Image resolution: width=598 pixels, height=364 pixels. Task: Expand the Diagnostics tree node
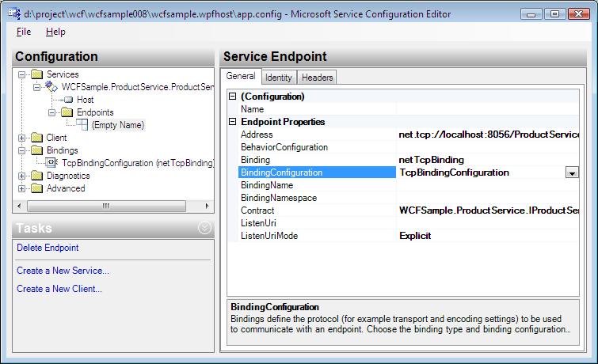point(21,176)
